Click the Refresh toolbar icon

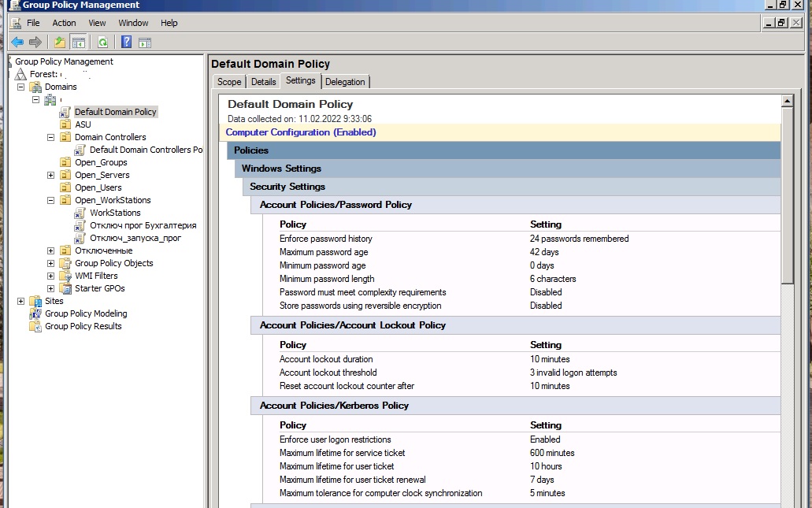tap(102, 42)
